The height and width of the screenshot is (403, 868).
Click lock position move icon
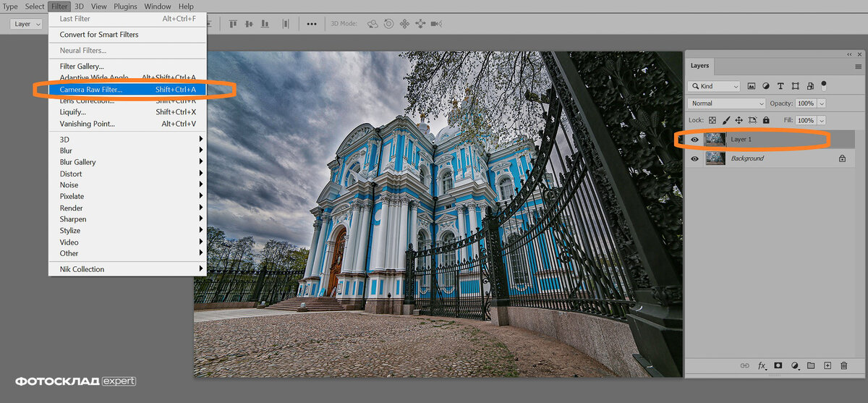[739, 120]
